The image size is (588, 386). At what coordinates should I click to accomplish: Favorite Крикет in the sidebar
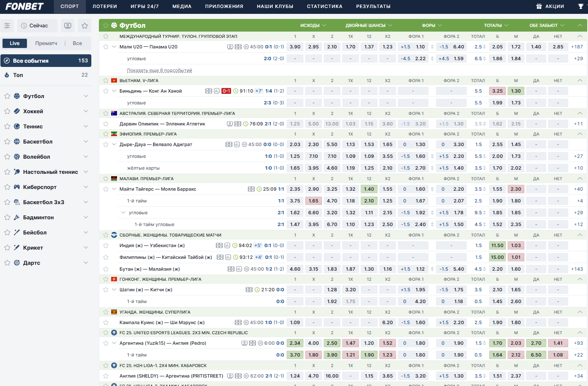click(x=7, y=248)
